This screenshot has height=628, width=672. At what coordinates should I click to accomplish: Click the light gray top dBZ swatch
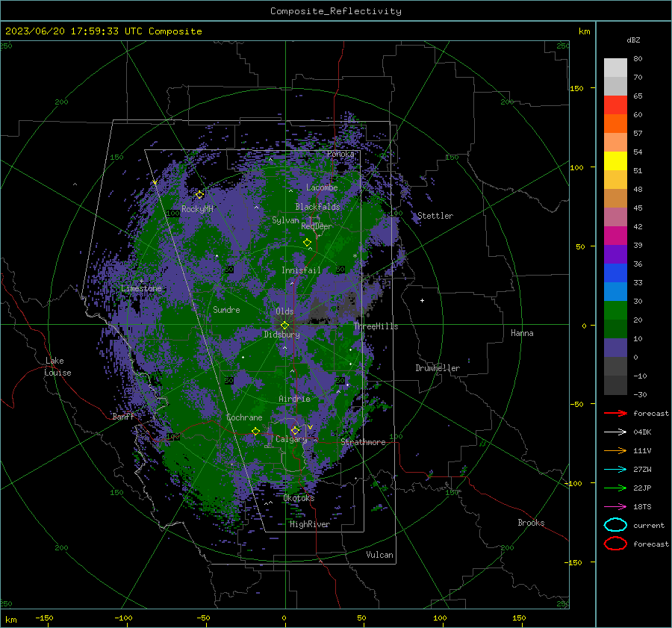click(x=615, y=67)
